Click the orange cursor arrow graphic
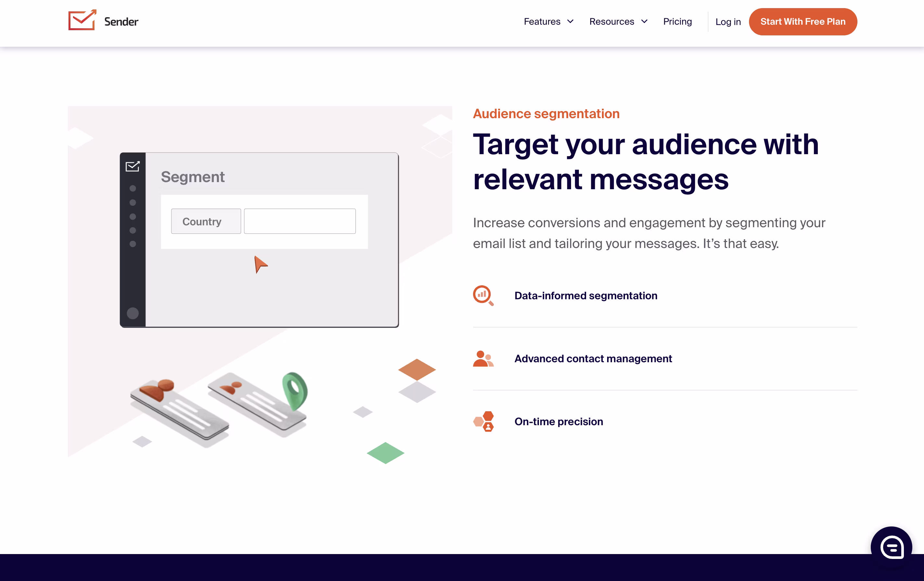This screenshot has width=924, height=581. [x=260, y=264]
